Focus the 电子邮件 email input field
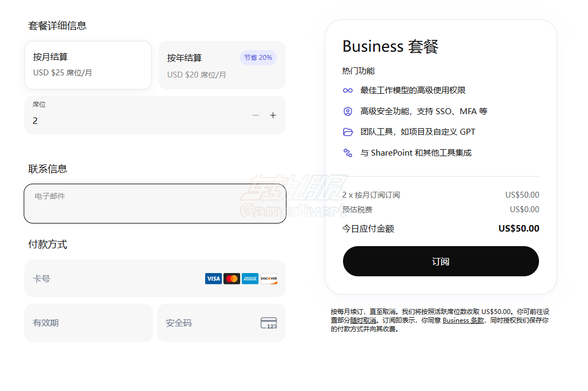The height and width of the screenshot is (391, 588). coord(155,204)
